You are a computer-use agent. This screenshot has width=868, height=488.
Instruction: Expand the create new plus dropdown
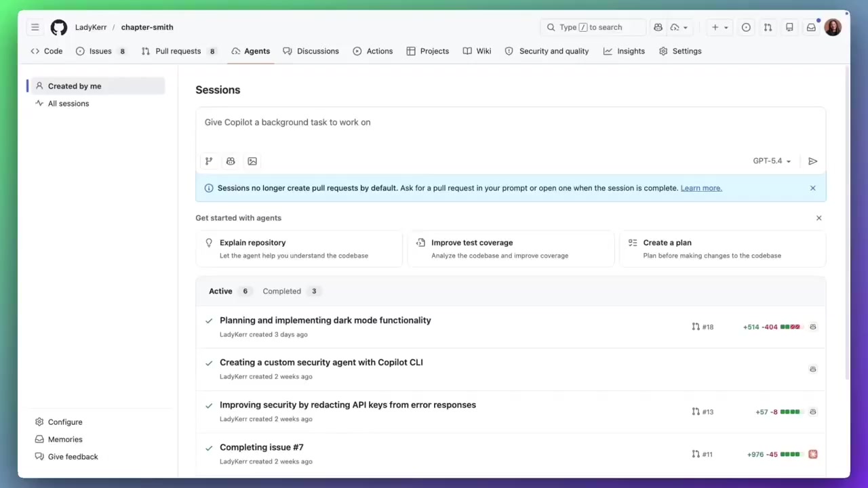point(719,27)
